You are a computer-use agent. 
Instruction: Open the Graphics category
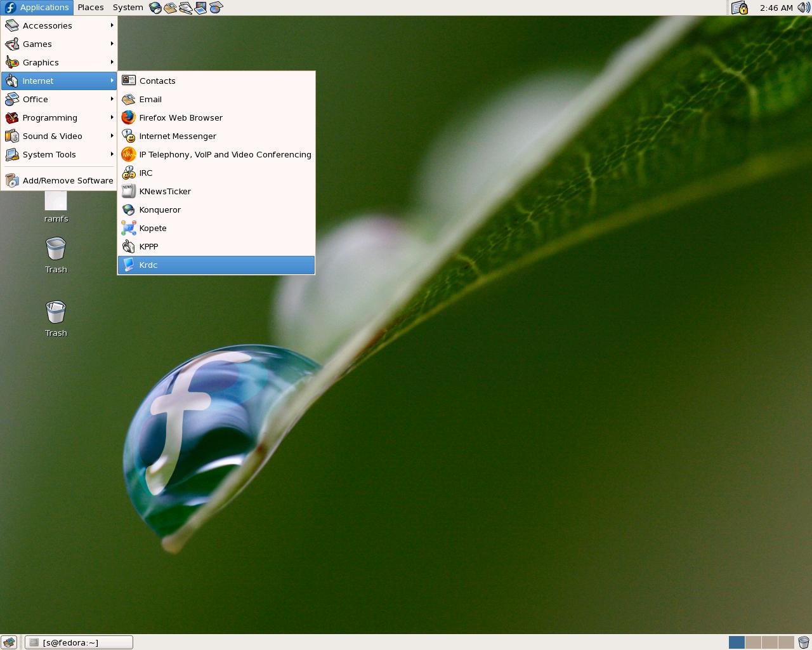coord(59,62)
